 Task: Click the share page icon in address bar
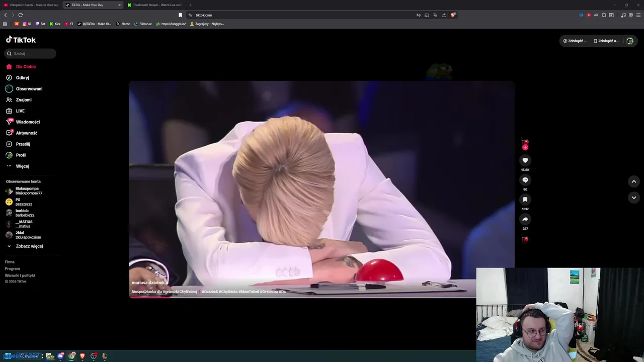(444, 15)
